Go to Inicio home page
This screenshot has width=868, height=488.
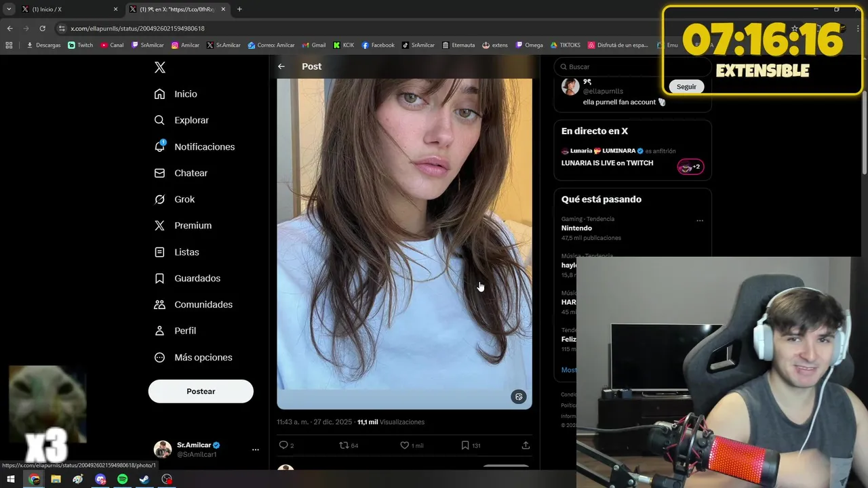click(x=176, y=94)
